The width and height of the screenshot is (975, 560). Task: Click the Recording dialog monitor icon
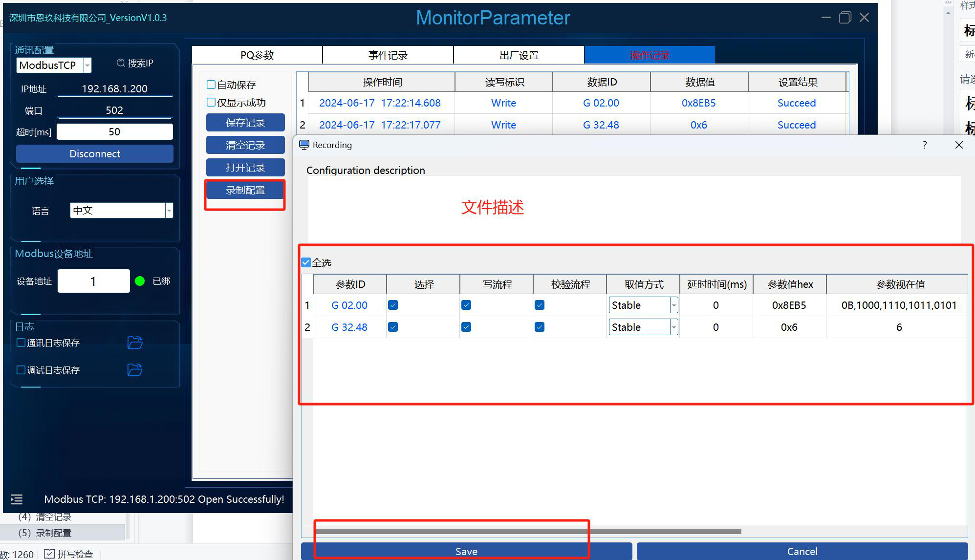click(x=304, y=145)
